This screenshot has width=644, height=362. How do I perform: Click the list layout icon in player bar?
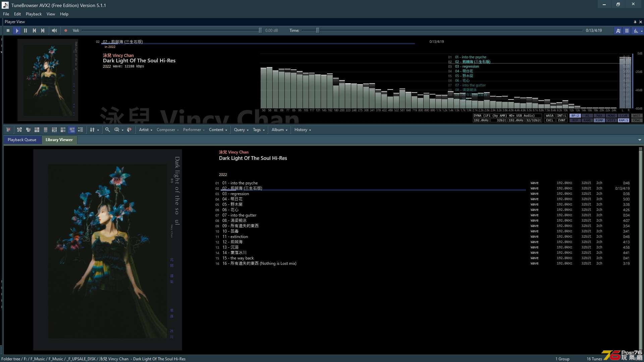click(627, 31)
